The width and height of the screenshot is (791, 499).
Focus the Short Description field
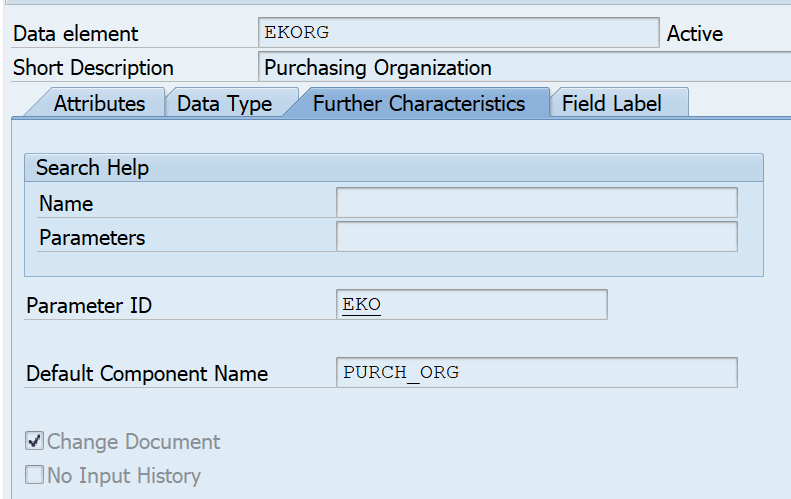point(525,67)
